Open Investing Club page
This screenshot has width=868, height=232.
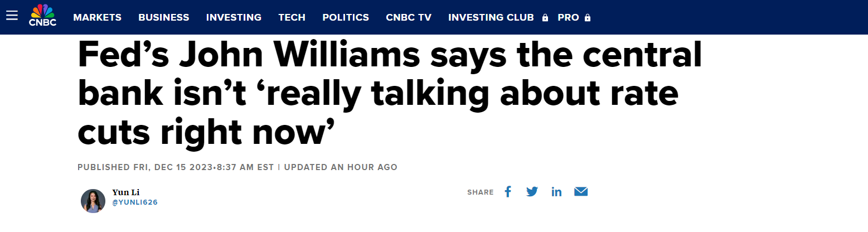491,17
